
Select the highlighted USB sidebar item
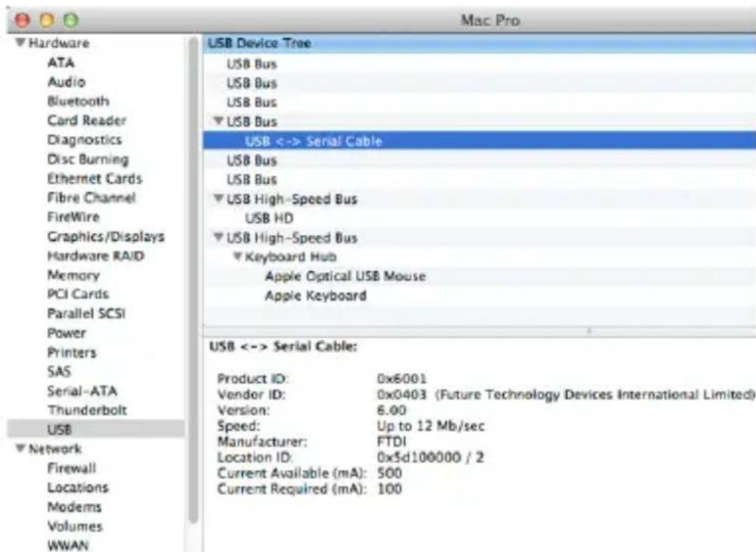coord(95,429)
